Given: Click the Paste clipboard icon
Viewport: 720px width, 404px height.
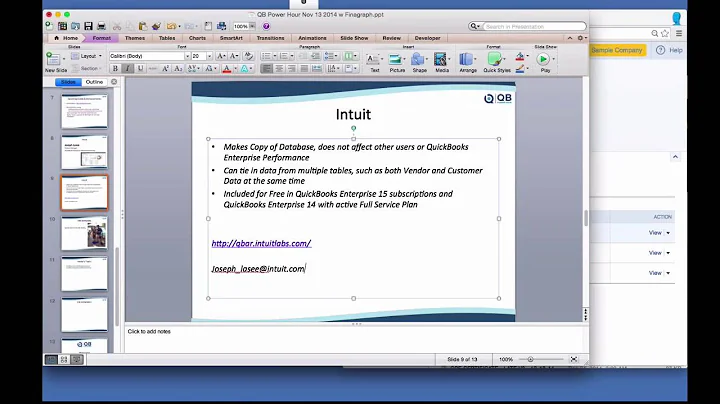Looking at the screenshot, I should [143, 26].
